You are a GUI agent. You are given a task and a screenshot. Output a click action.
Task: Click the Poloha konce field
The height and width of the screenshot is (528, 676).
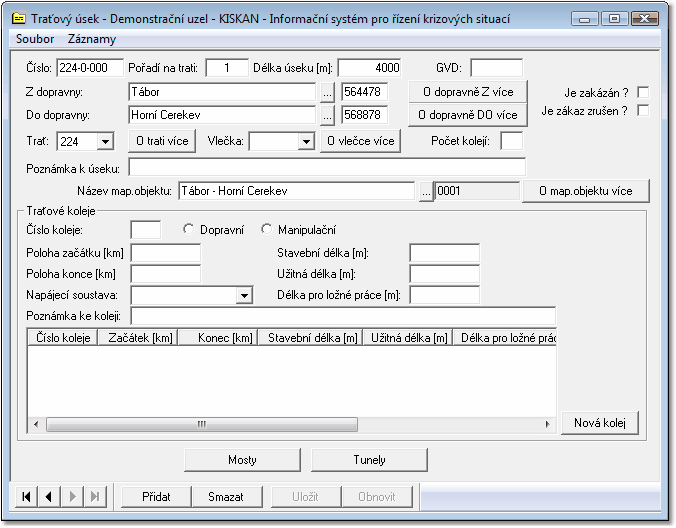point(166,274)
